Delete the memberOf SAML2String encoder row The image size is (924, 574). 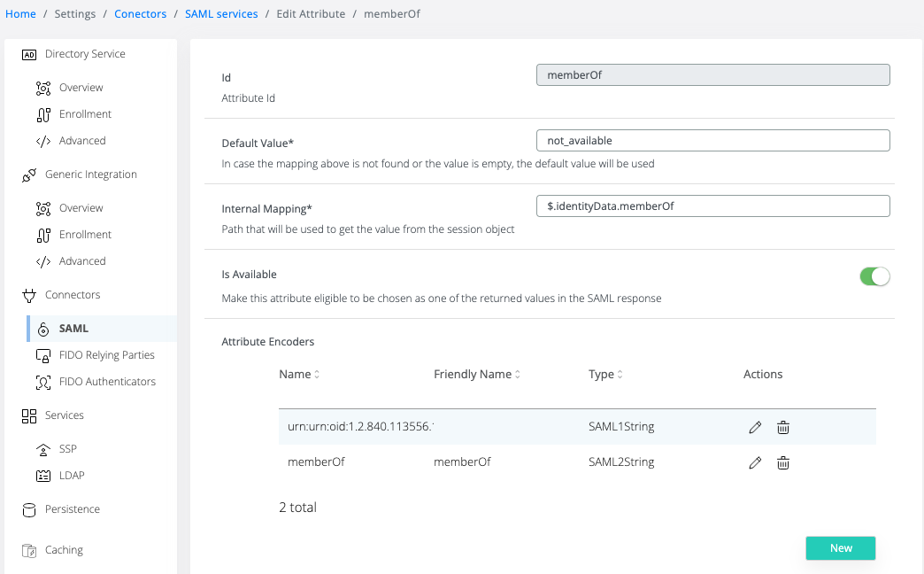click(783, 462)
